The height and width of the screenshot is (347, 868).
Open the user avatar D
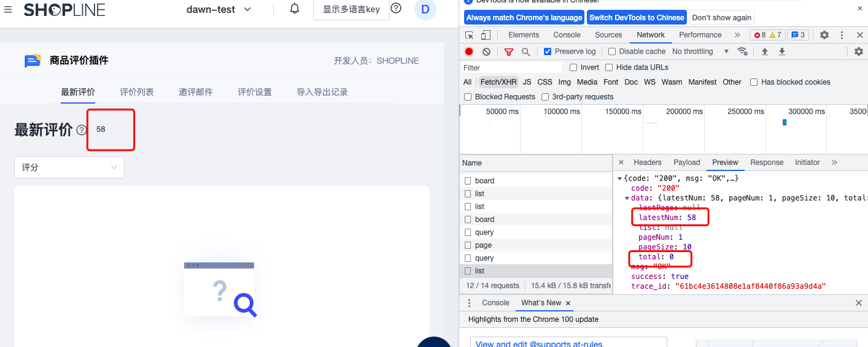(425, 10)
